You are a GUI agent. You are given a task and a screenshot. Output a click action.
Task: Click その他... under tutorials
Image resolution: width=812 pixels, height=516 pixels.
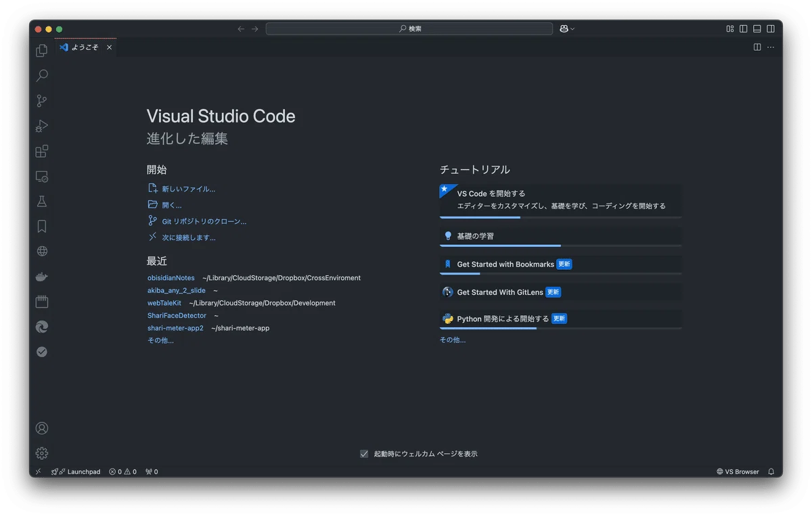453,339
